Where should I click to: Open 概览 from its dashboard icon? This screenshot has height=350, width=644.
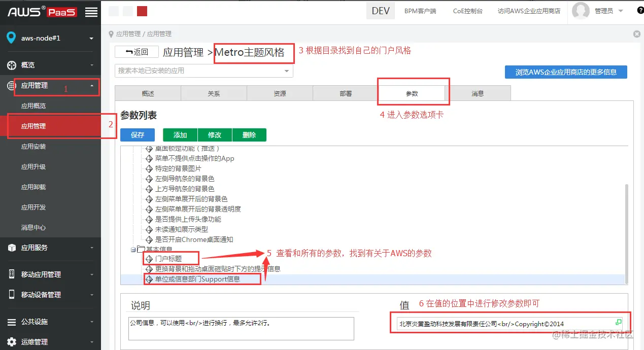11,65
